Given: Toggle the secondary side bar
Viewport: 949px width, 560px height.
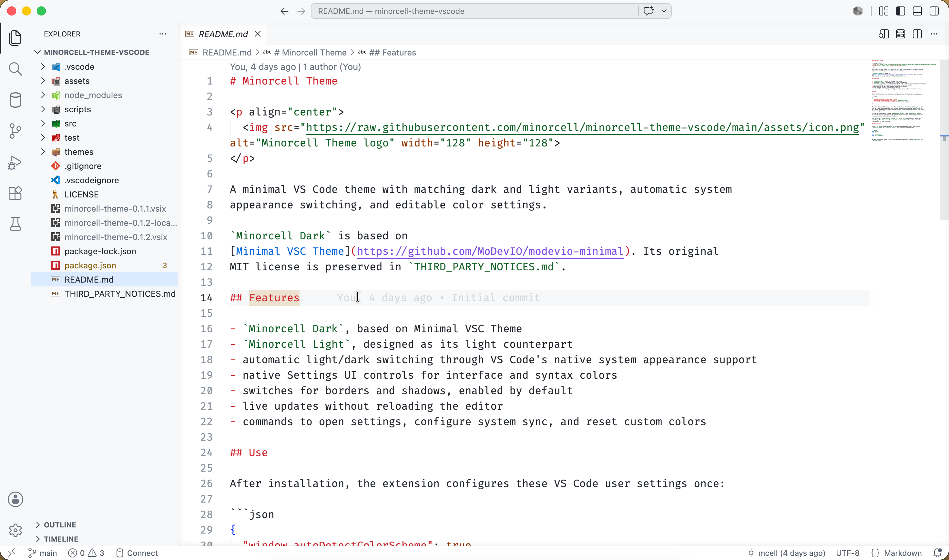Looking at the screenshot, I should (934, 11).
